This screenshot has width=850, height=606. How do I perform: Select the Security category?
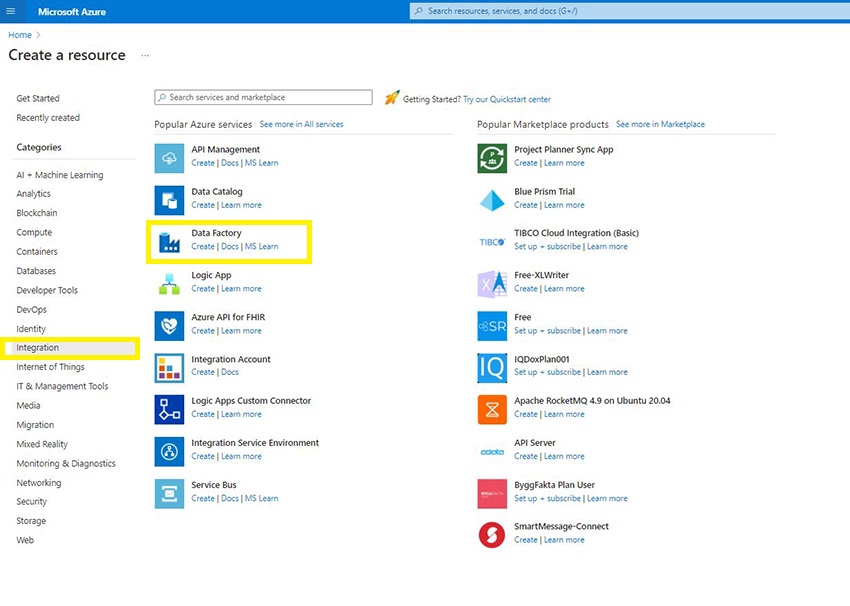pos(31,501)
